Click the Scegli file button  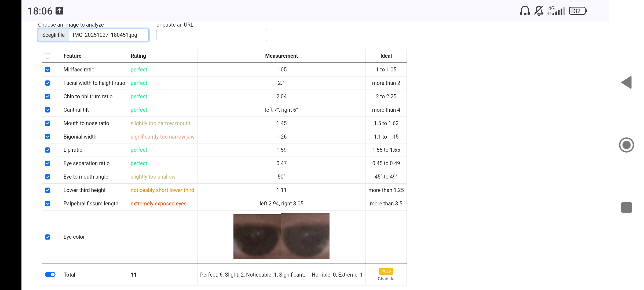point(53,35)
